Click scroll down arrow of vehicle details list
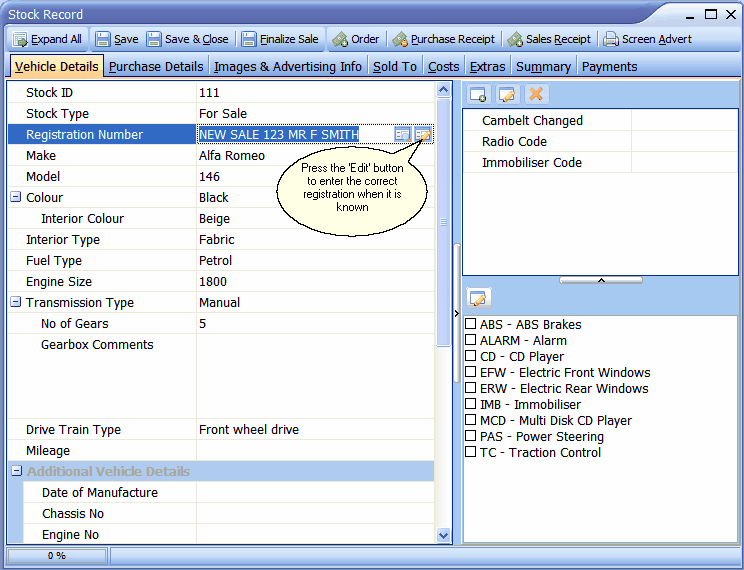 (x=444, y=535)
